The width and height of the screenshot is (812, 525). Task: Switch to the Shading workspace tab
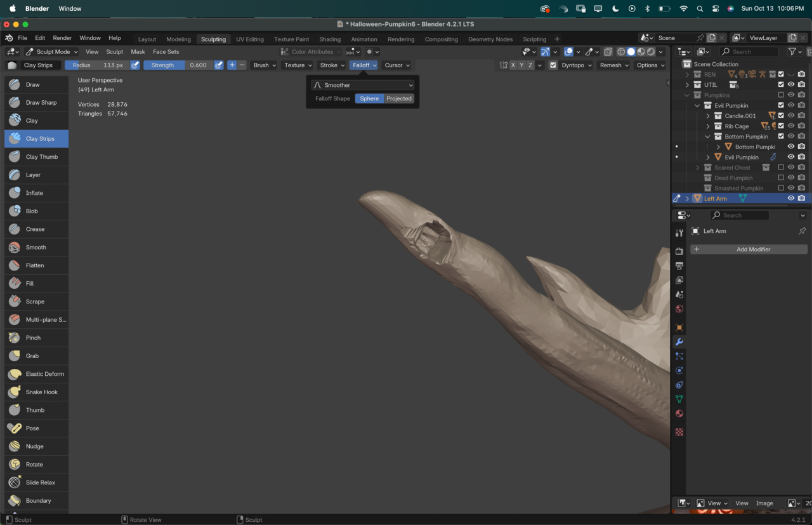(330, 39)
